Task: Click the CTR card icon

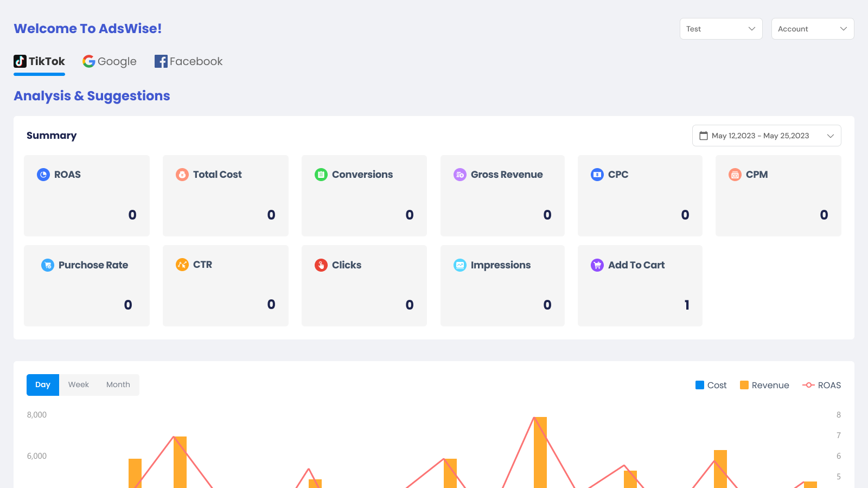Action: (182, 265)
